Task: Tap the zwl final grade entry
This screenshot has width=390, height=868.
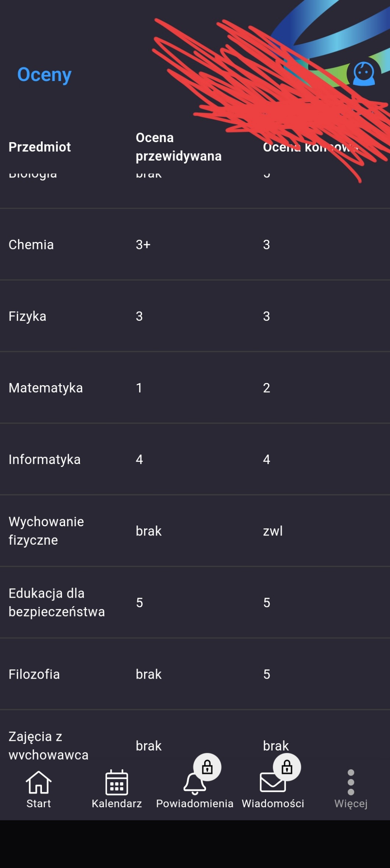Action: point(273,531)
